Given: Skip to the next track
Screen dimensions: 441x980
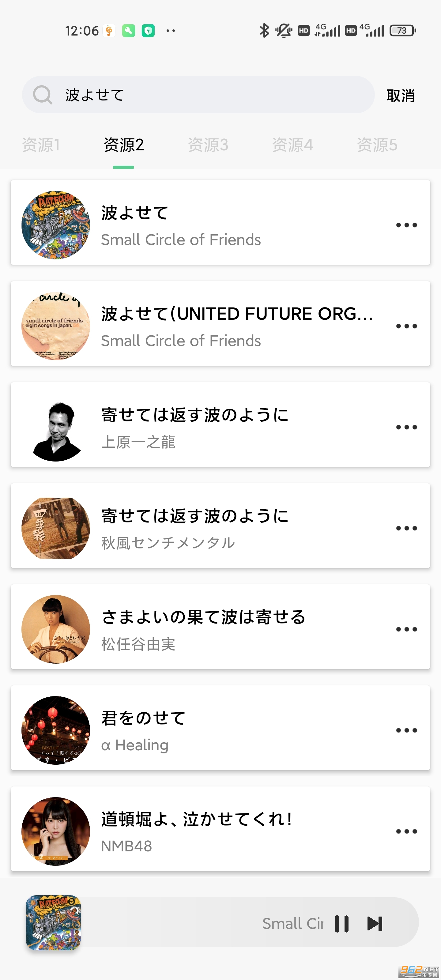Looking at the screenshot, I should tap(375, 923).
